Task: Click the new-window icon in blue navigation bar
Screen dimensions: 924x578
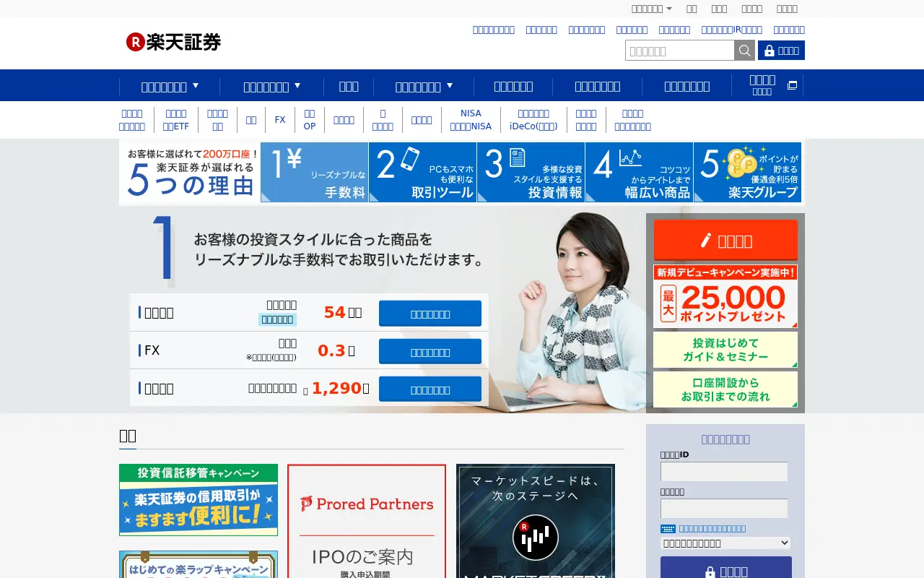Action: [x=792, y=85]
